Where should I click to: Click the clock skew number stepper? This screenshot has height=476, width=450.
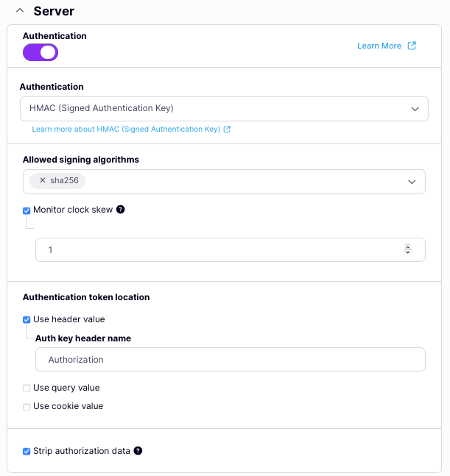tap(407, 250)
